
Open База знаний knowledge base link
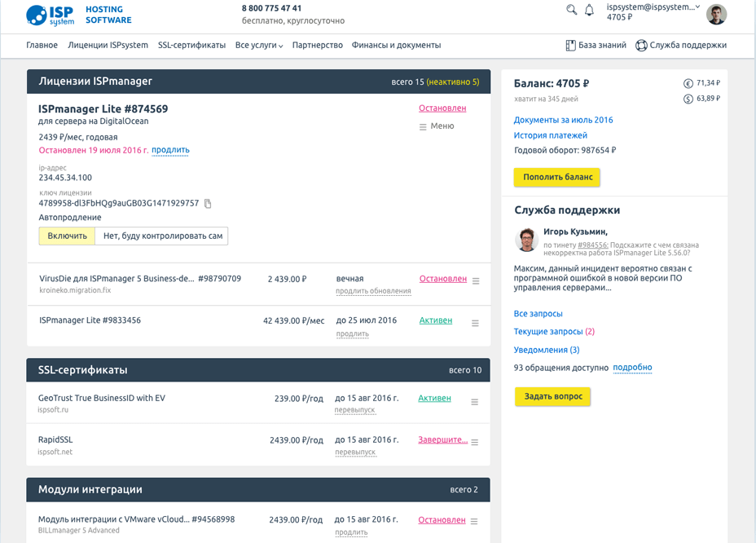(602, 45)
